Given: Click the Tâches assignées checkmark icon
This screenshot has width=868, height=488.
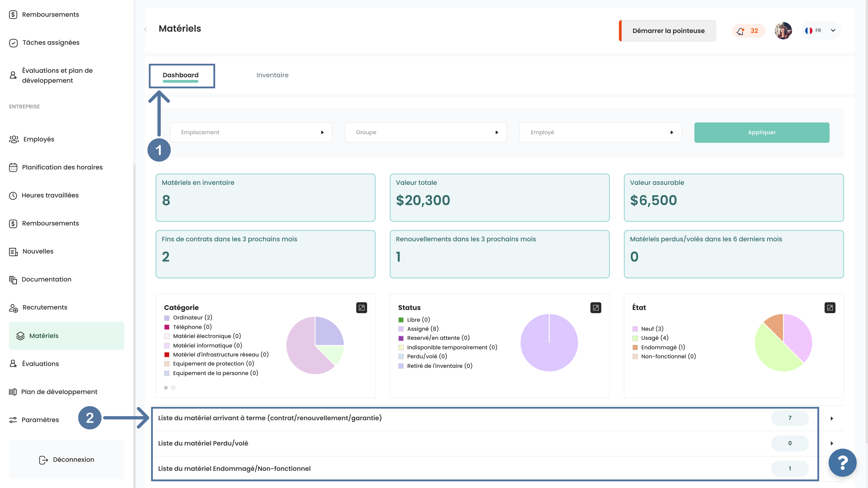Looking at the screenshot, I should (x=13, y=43).
